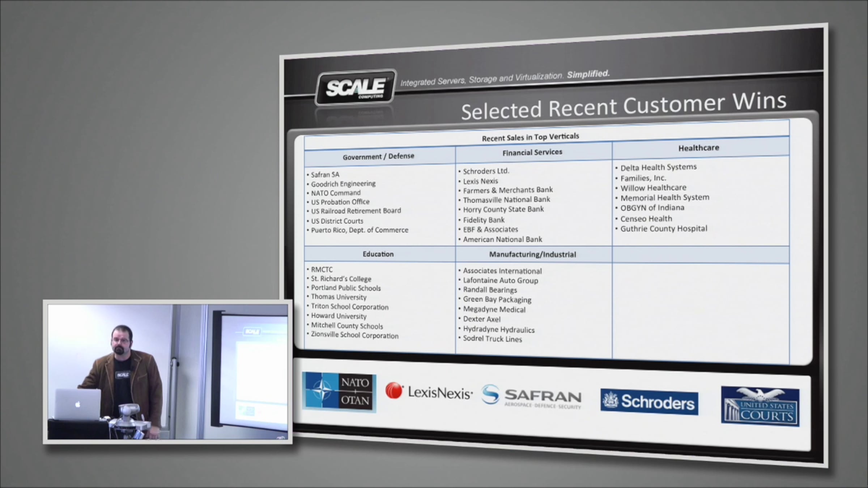Select "US Railroad Retirement Board"

356,211
